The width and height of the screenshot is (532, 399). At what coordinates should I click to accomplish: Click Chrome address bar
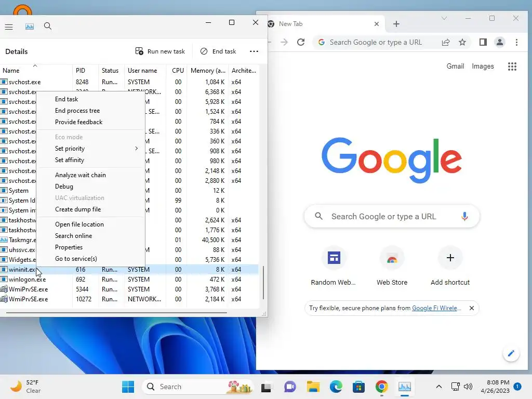tap(376, 42)
